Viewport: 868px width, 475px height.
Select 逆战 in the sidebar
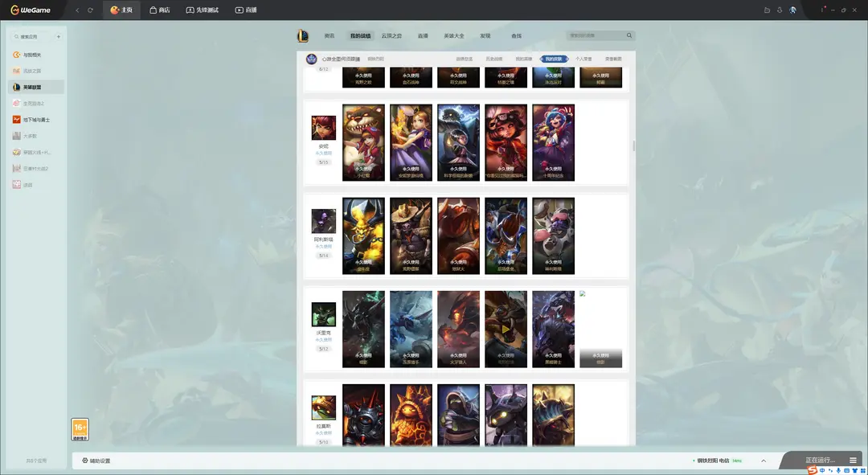click(x=36, y=185)
